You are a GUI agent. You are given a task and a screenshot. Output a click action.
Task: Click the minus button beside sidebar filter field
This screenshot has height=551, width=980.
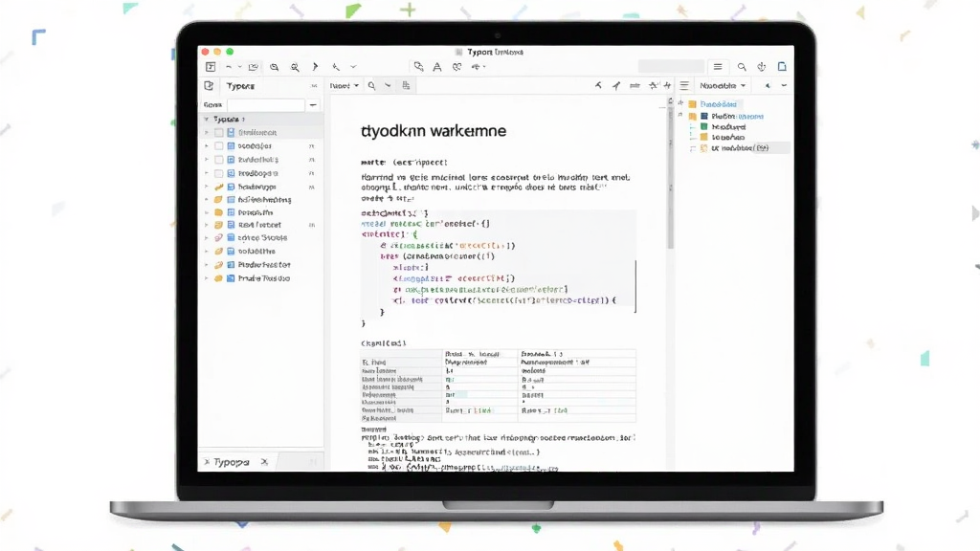(x=313, y=105)
